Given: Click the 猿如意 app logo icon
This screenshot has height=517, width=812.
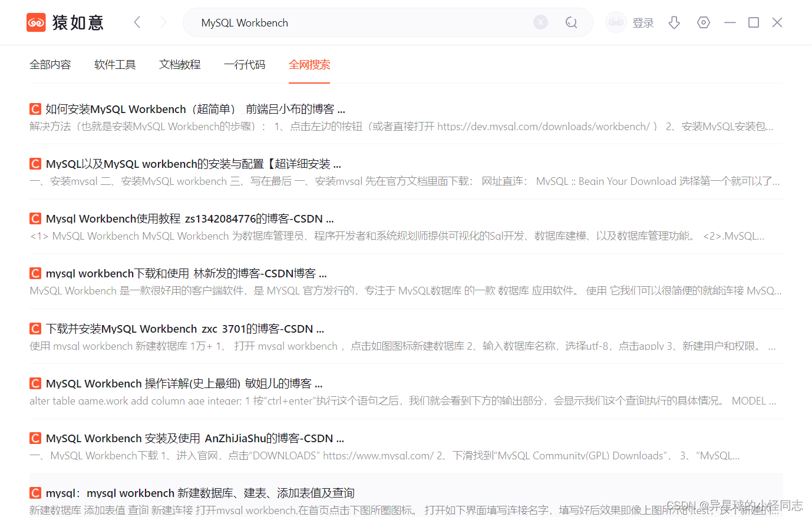Looking at the screenshot, I should click(x=36, y=22).
